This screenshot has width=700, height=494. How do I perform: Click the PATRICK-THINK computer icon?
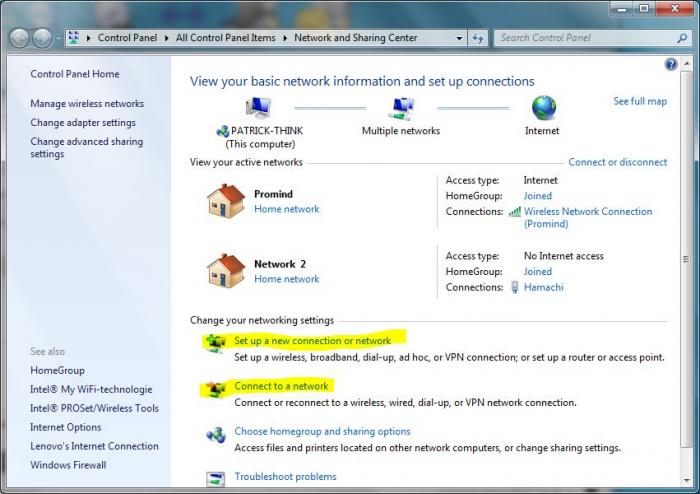point(258,108)
